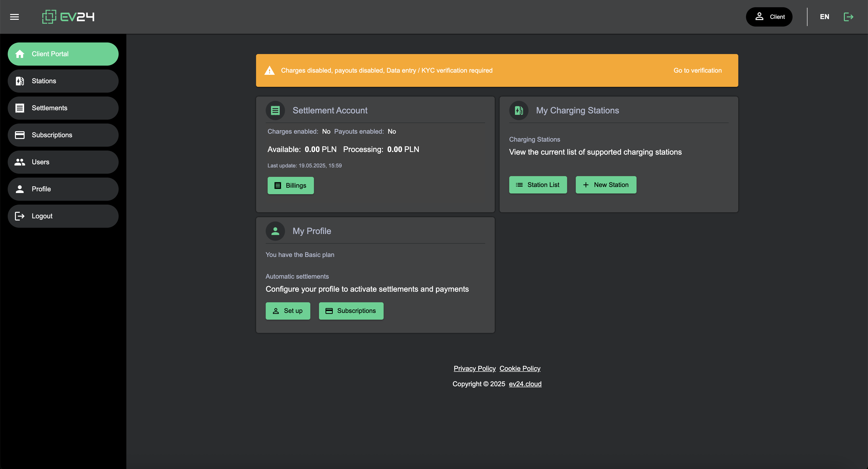
Task: Open Stations from the sidebar
Action: [63, 81]
